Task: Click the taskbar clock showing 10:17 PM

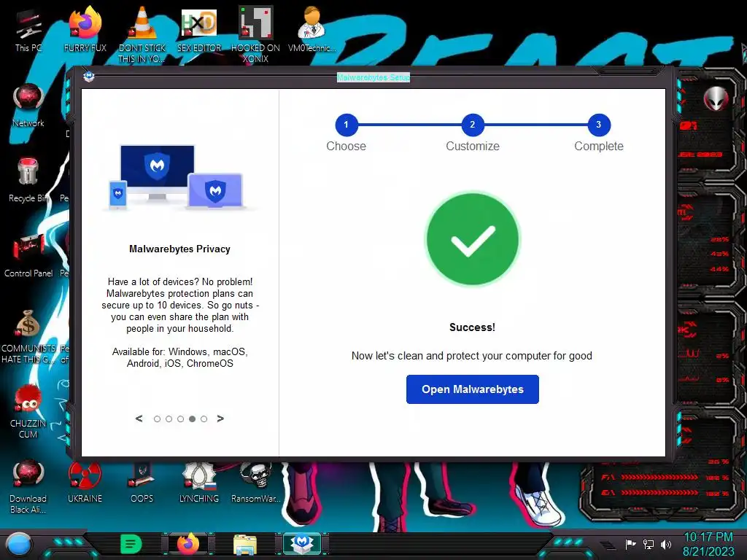Action: pos(708,544)
